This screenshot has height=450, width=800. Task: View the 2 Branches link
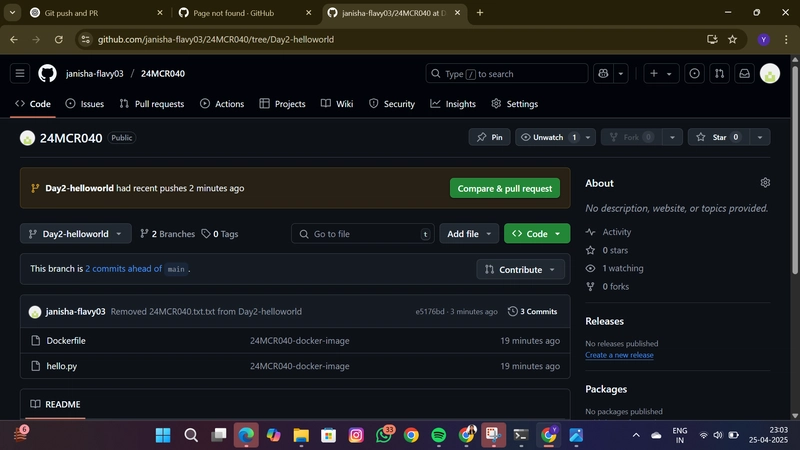168,234
